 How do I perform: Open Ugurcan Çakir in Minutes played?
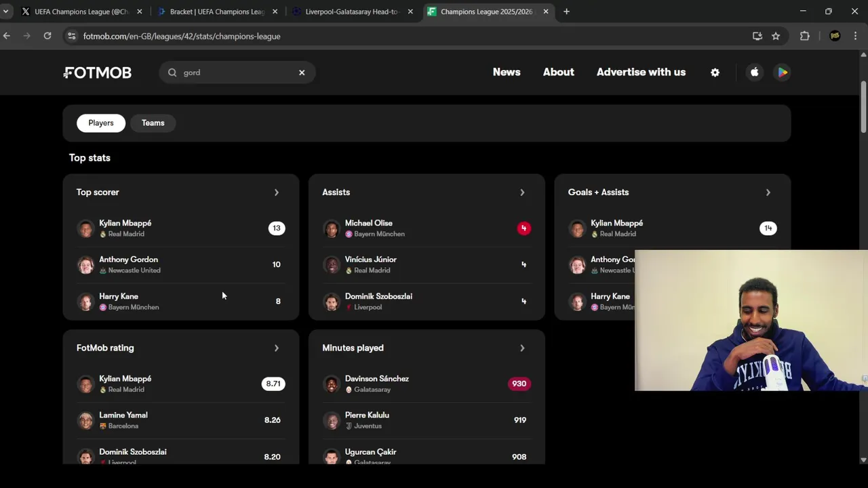427,455
